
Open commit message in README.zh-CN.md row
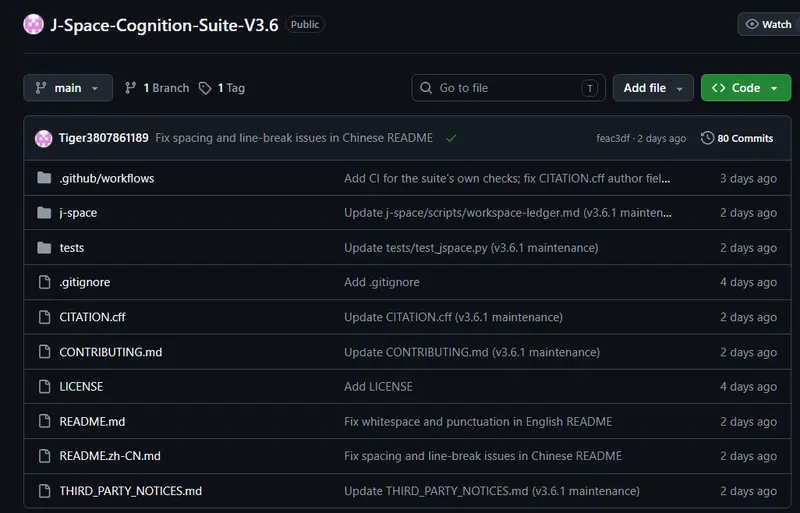483,456
